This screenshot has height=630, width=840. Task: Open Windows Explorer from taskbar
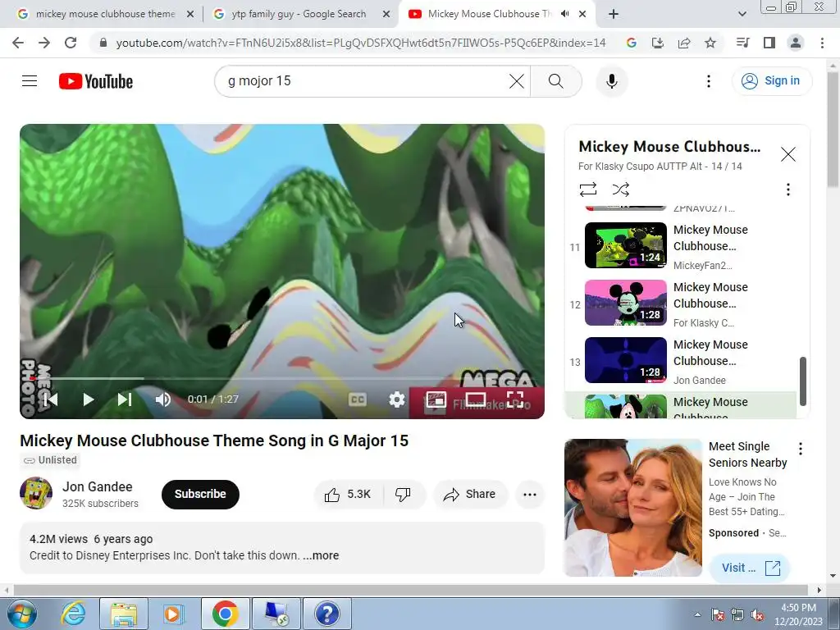[x=124, y=614]
